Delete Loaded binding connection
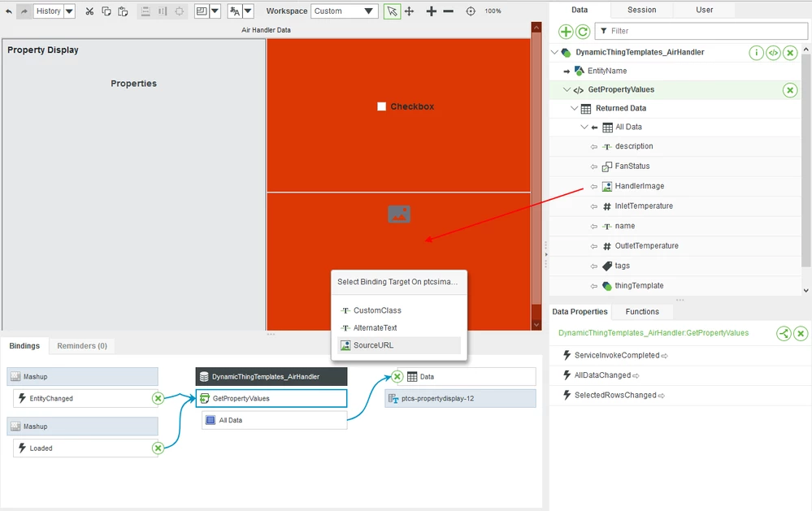 [x=158, y=448]
